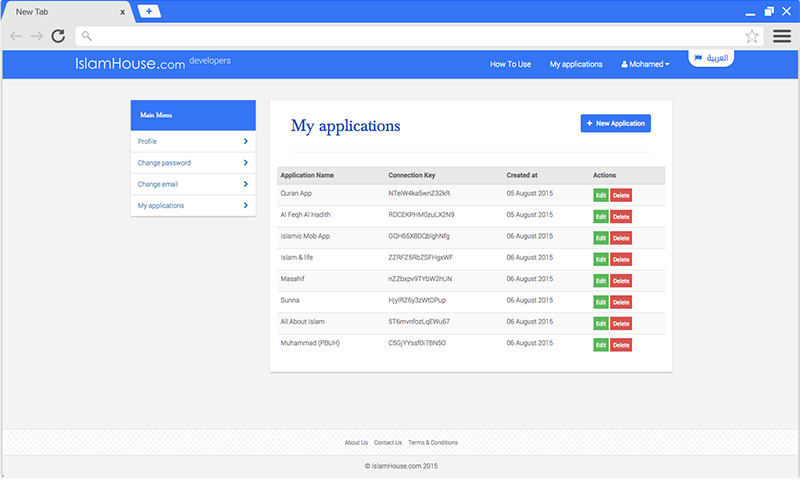Select the Quran App name cell
800x480 pixels.
296,193
